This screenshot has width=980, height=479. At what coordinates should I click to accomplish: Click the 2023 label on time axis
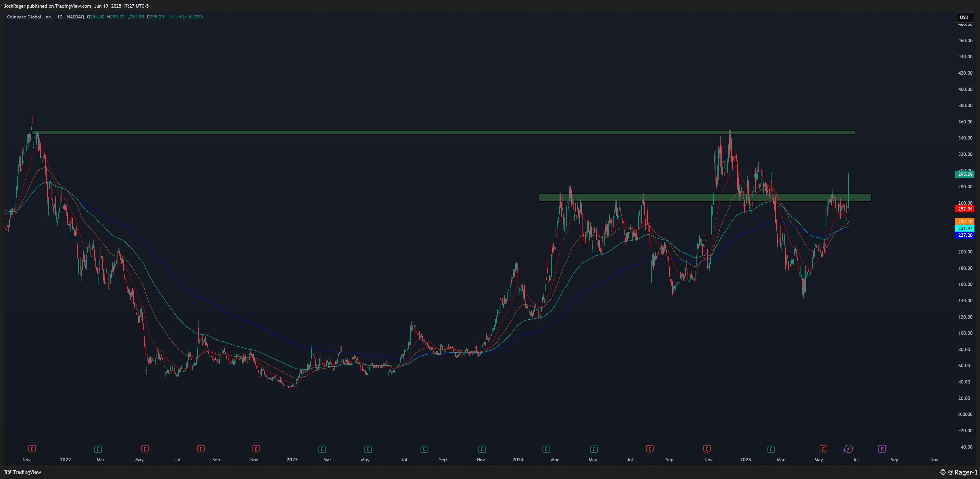[x=292, y=459]
